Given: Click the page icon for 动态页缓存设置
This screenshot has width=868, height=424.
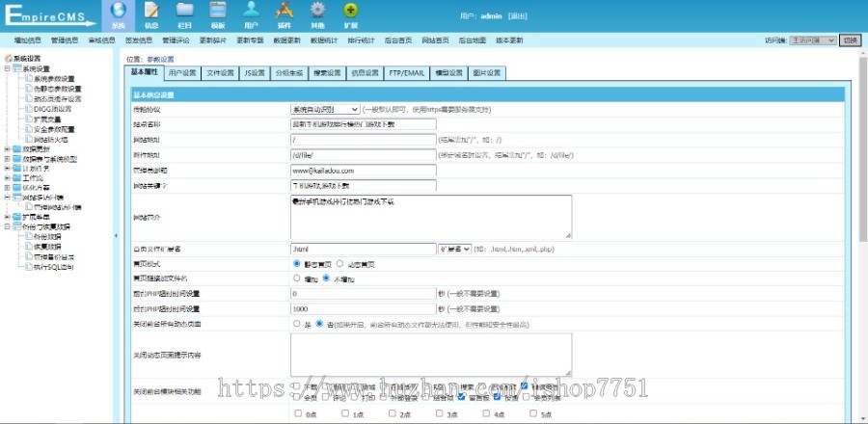Looking at the screenshot, I should coord(29,99).
